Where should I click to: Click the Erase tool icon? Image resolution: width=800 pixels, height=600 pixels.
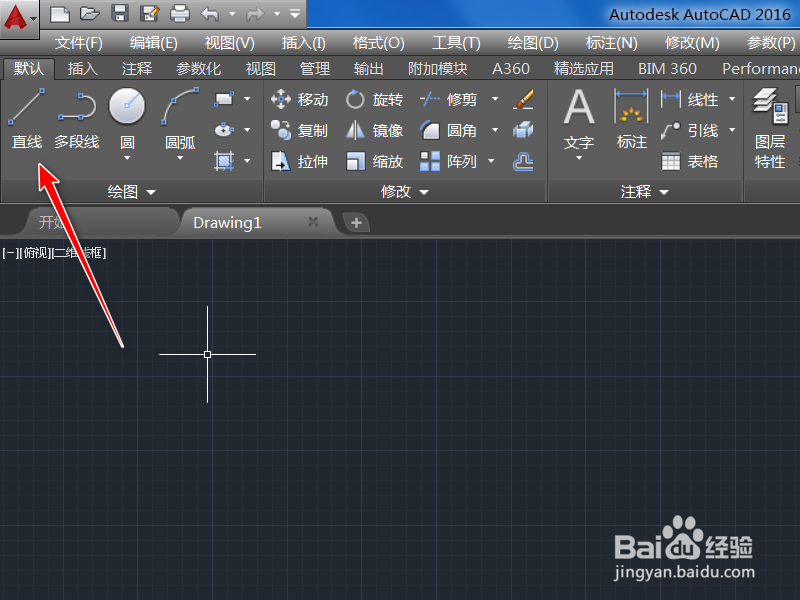523,99
